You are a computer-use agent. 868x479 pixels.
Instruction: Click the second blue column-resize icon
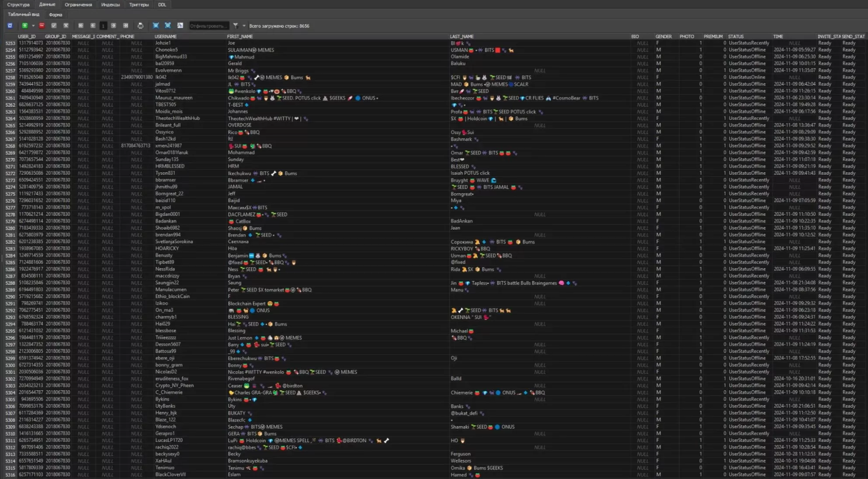[168, 26]
